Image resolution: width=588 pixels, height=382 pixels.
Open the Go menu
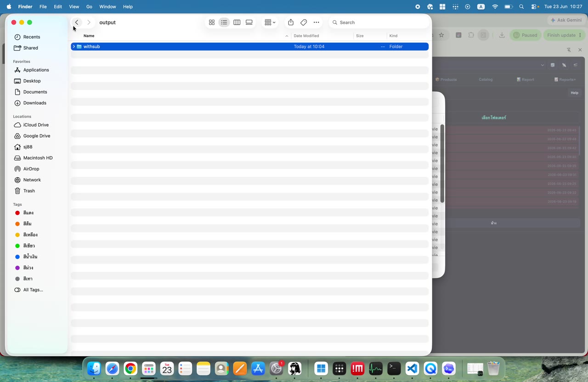pos(89,7)
